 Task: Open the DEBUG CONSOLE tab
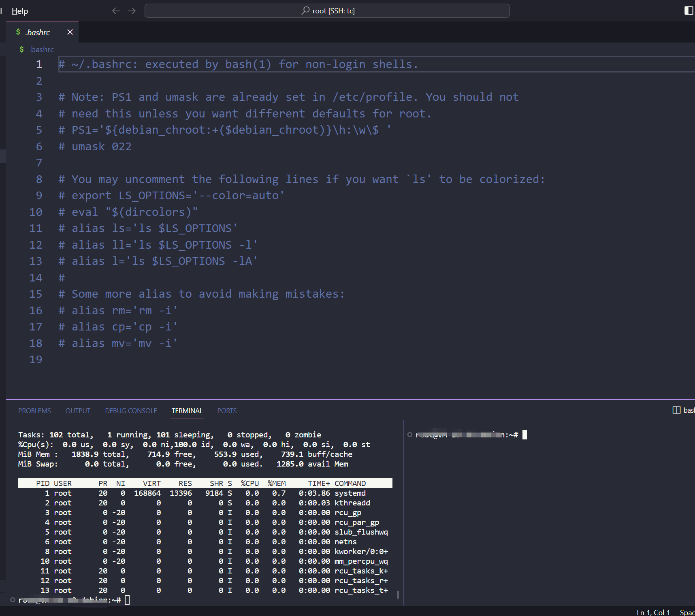pos(131,411)
